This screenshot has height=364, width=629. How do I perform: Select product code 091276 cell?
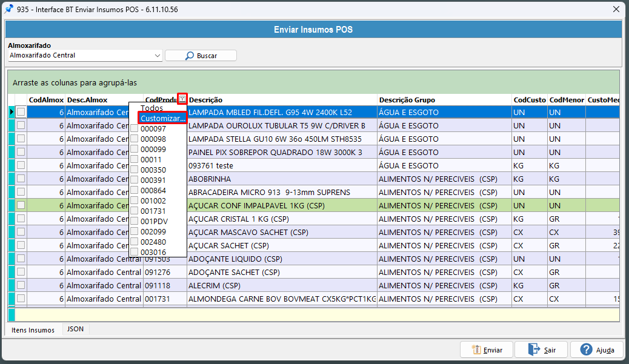click(x=165, y=272)
